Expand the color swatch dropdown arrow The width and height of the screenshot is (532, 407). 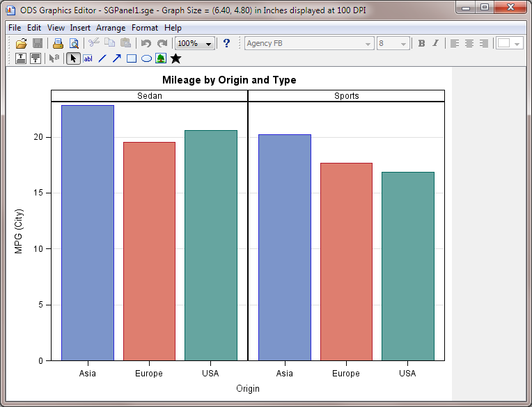click(517, 44)
